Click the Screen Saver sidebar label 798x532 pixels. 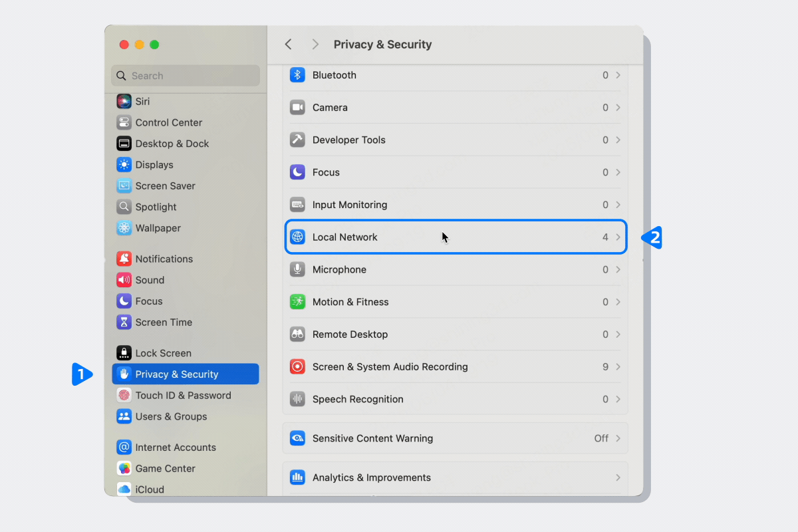click(x=166, y=186)
